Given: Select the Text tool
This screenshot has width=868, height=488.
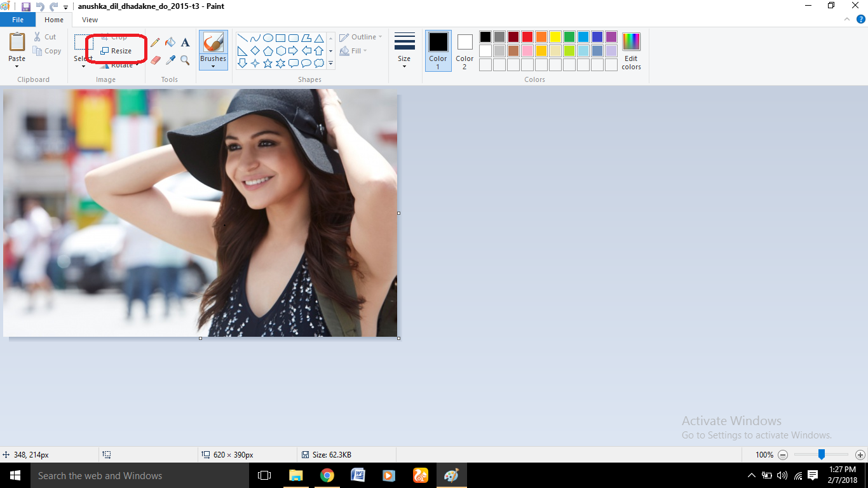Looking at the screenshot, I should point(184,42).
